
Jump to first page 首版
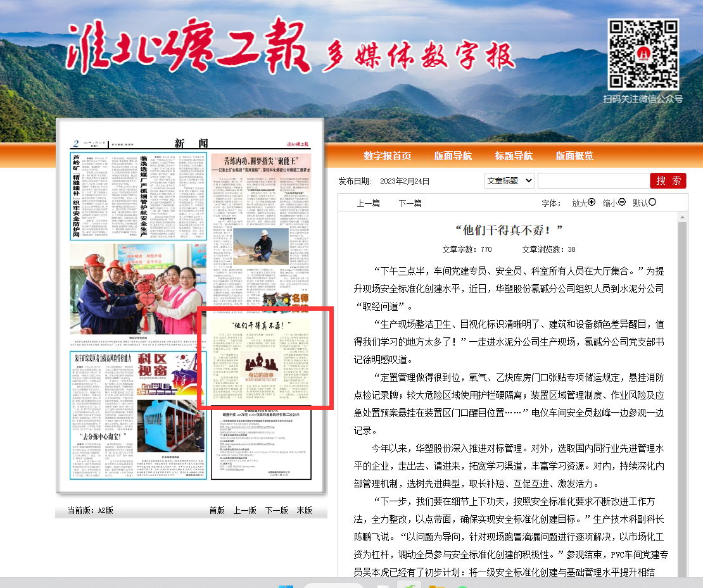click(x=217, y=510)
